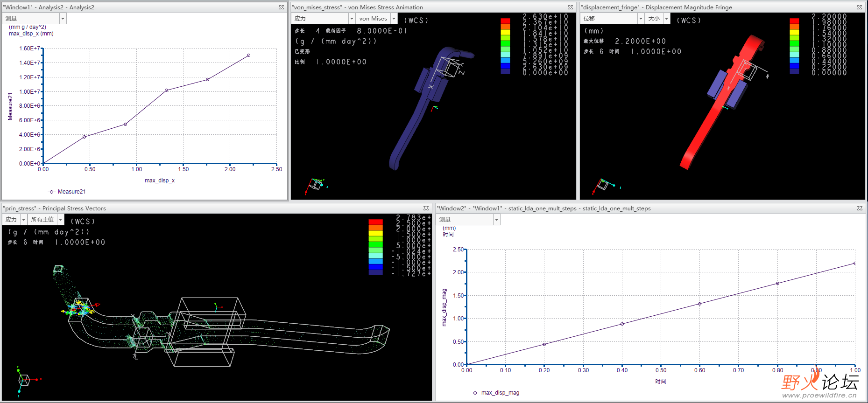Select the red swatch in von Mises legend

point(505,21)
